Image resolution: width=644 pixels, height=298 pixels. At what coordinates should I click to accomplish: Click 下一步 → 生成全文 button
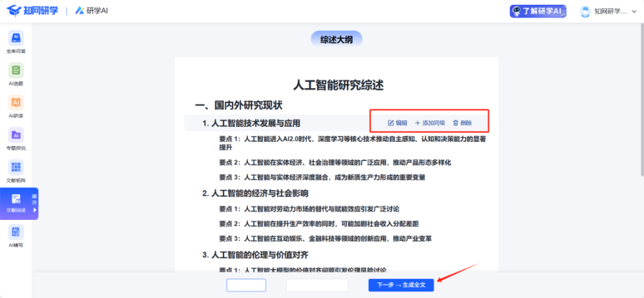401,285
